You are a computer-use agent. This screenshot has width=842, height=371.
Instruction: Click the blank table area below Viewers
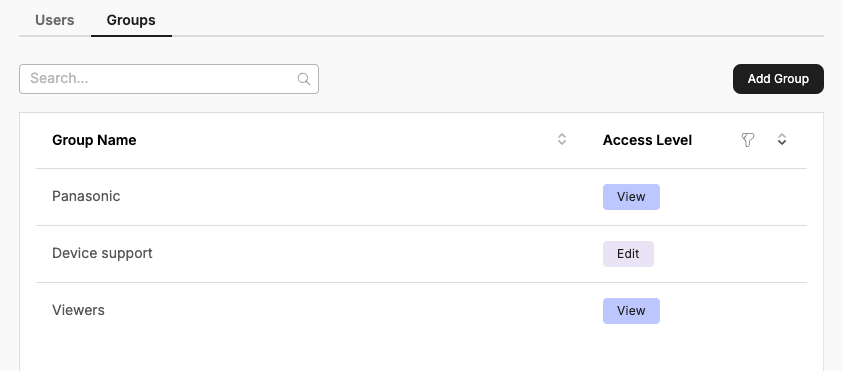[421, 354]
